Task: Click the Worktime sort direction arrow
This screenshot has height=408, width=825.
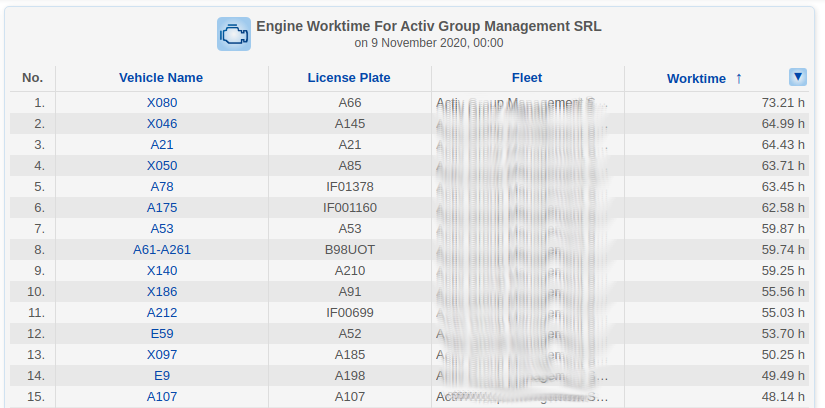Action: (x=739, y=78)
